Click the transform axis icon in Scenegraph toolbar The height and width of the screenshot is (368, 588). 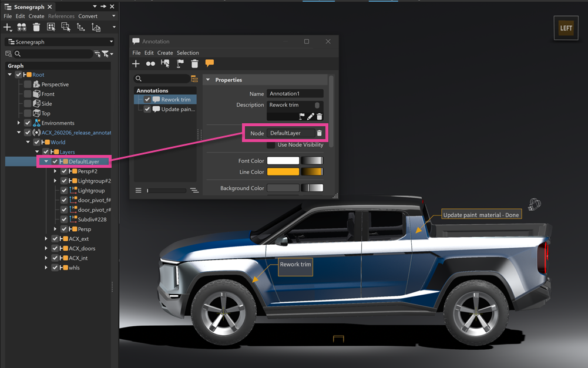tap(80, 27)
